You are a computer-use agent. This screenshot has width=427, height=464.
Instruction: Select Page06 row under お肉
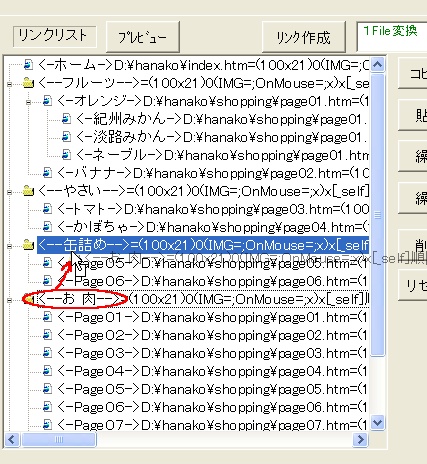213,407
